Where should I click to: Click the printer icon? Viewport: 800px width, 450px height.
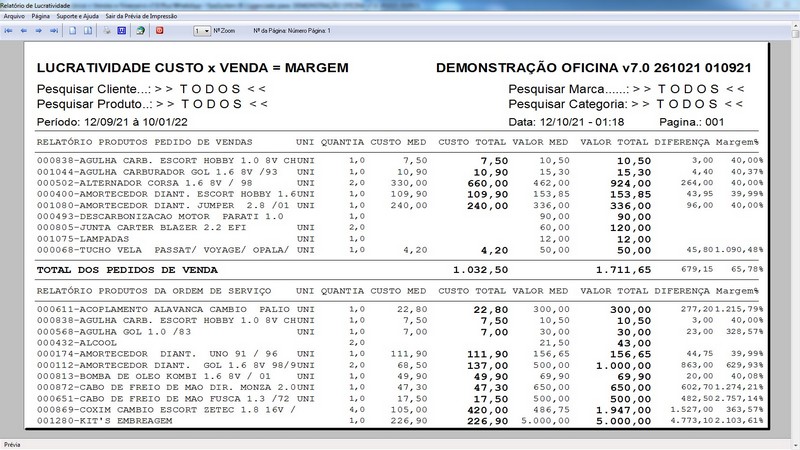107,31
